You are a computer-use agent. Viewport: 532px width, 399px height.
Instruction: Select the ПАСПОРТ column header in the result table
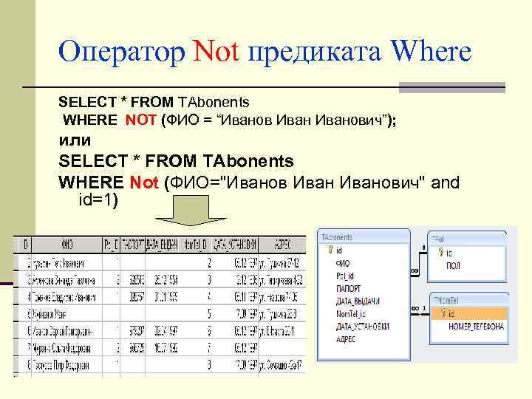[x=133, y=245]
